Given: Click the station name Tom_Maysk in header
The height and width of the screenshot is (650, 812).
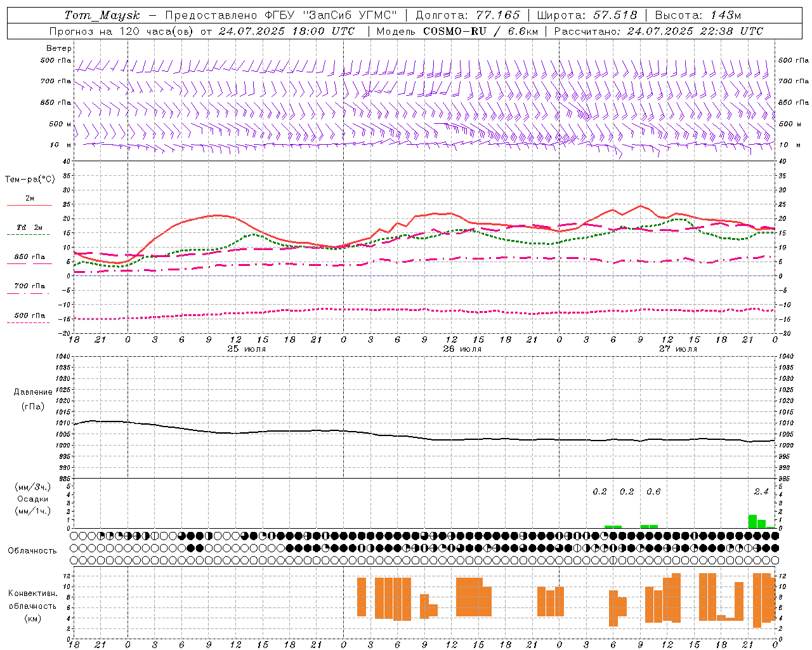Looking at the screenshot, I should (102, 15).
